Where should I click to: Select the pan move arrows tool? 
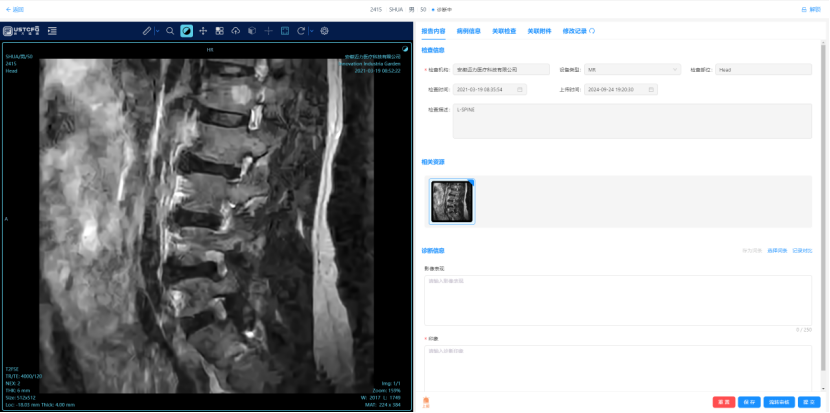(x=203, y=31)
